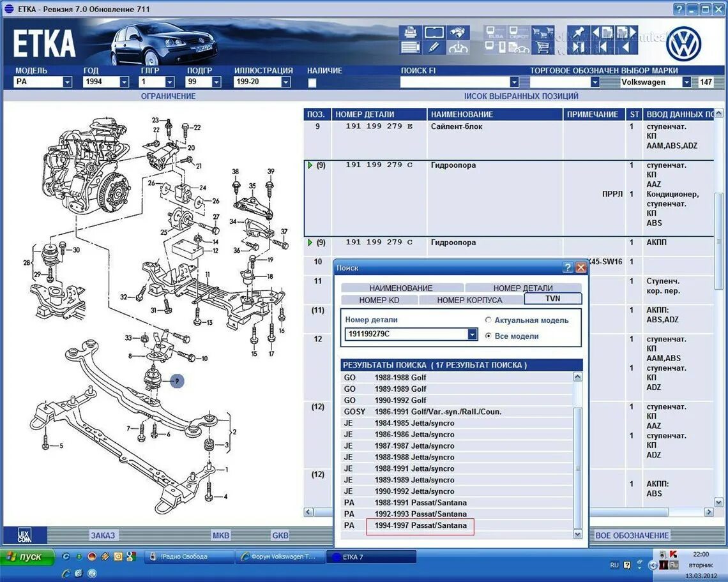Viewport: 728px width, 582px height.
Task: Click the single back arrow icon
Action: click(x=626, y=47)
